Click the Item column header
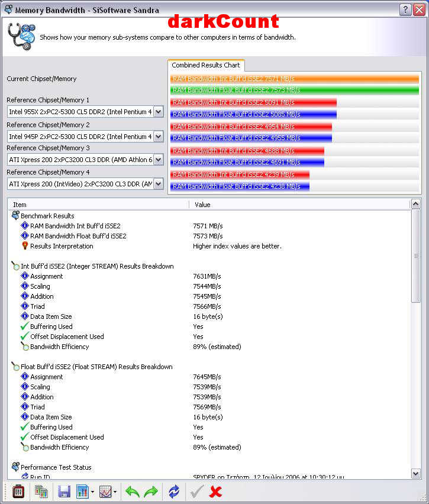Image resolution: width=429 pixels, height=504 pixels. tap(98, 205)
